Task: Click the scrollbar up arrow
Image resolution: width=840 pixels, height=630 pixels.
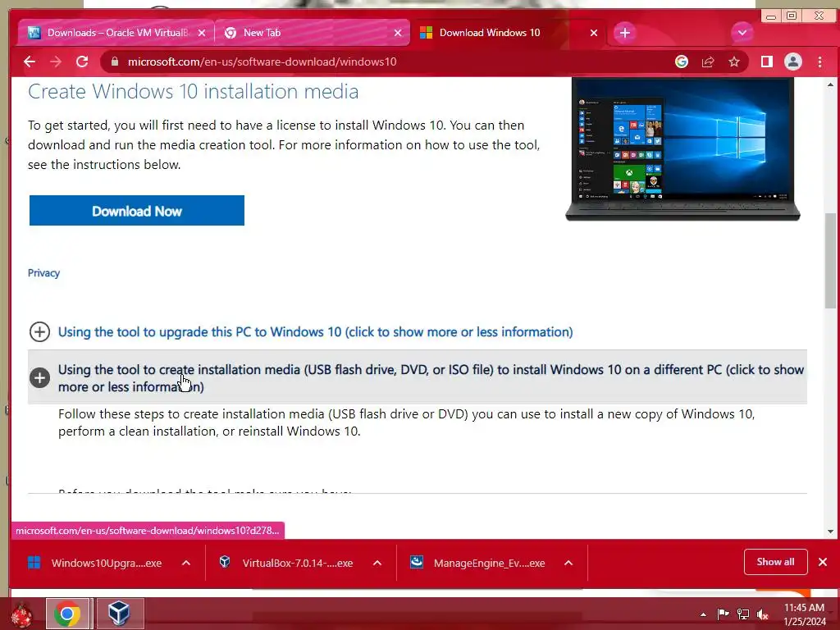Action: coord(830,84)
